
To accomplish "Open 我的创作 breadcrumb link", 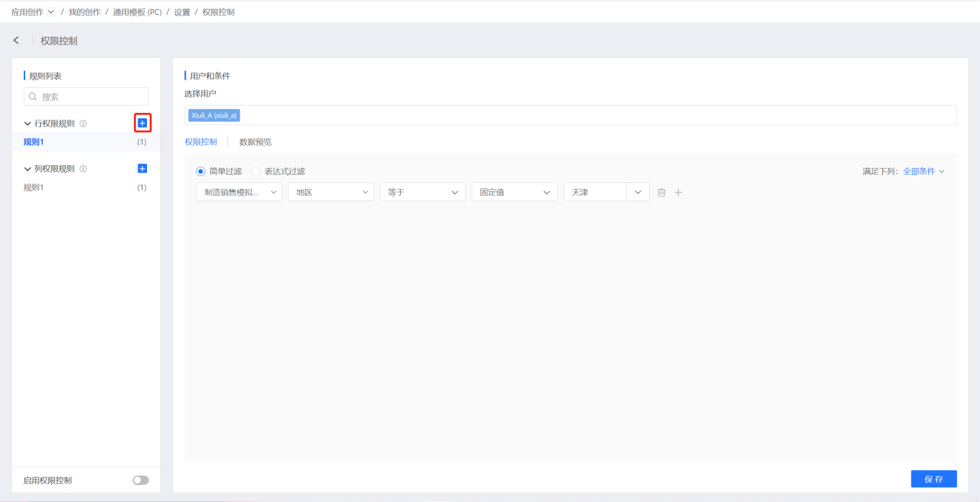I will coord(84,12).
